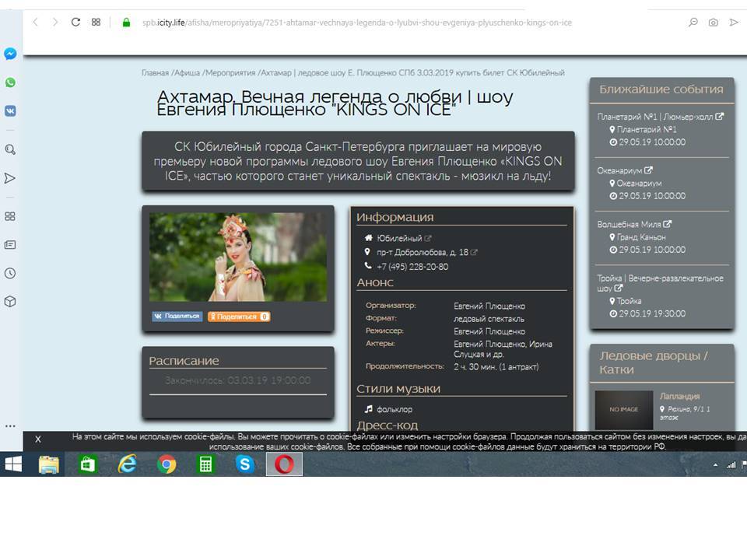Image resolution: width=747 pixels, height=560 pixels.
Task: Click the address bar URL
Action: pyautogui.click(x=357, y=23)
